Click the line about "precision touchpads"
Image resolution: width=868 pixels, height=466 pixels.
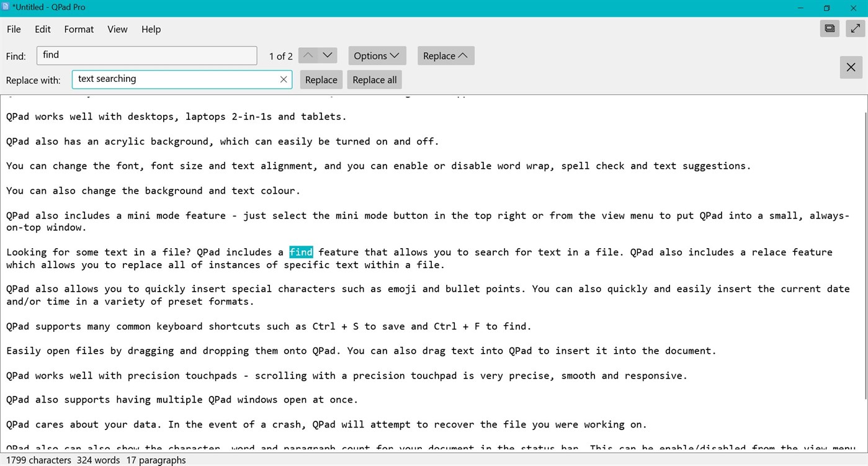point(347,375)
